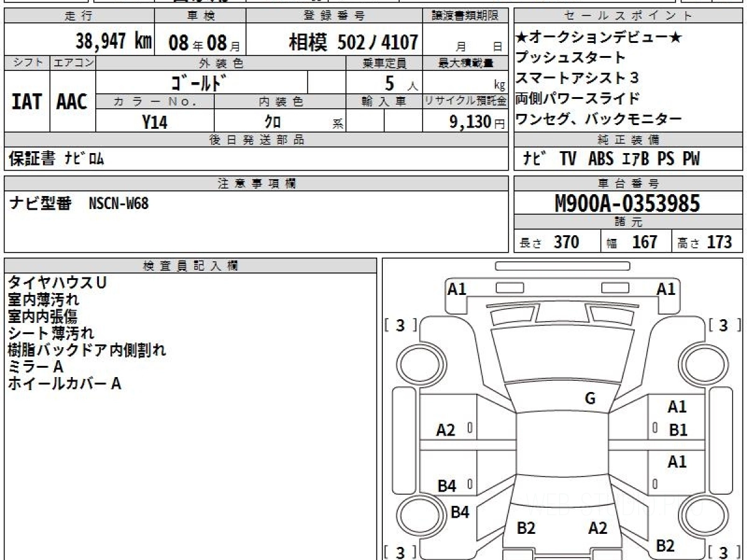The width and height of the screenshot is (747, 560).
Task: Select the inspection date 08年08月
Action: tap(204, 43)
